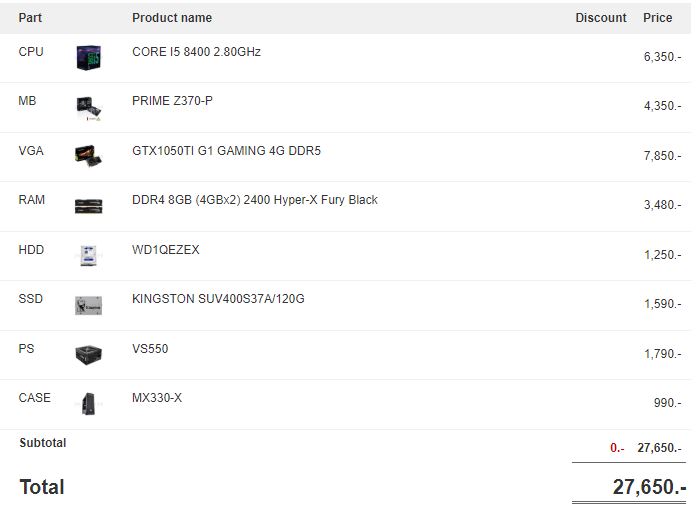Click the 27,650.- total price
This screenshot has width=700, height=515.
(648, 487)
